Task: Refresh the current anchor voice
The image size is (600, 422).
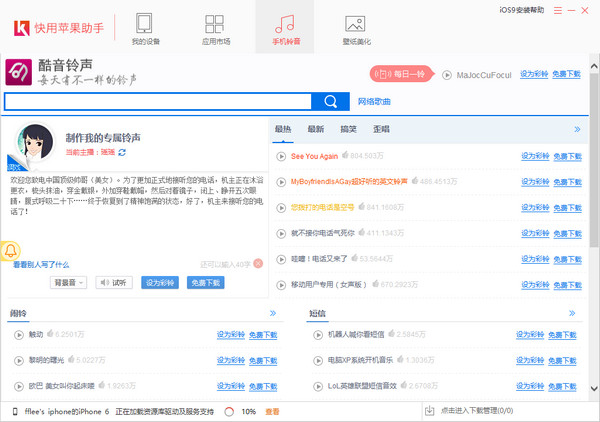Action: click(x=122, y=152)
